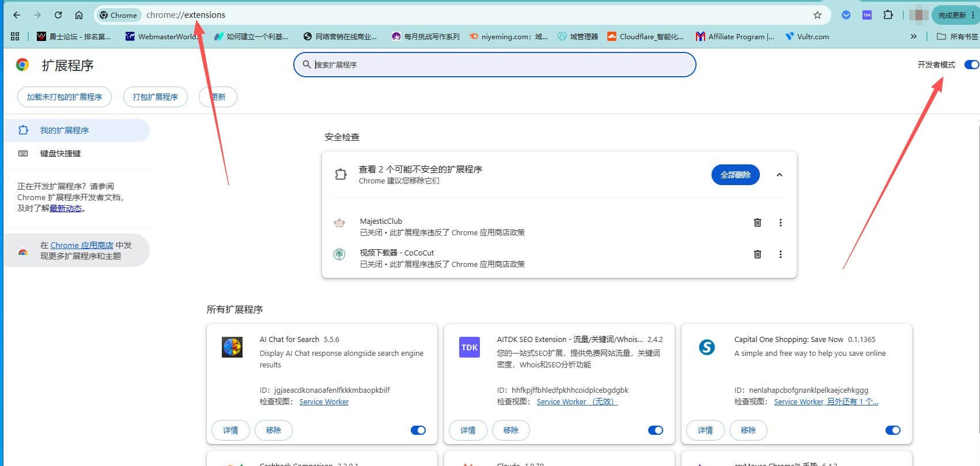Click 加载未打包的扩展程序 button

coord(65,97)
